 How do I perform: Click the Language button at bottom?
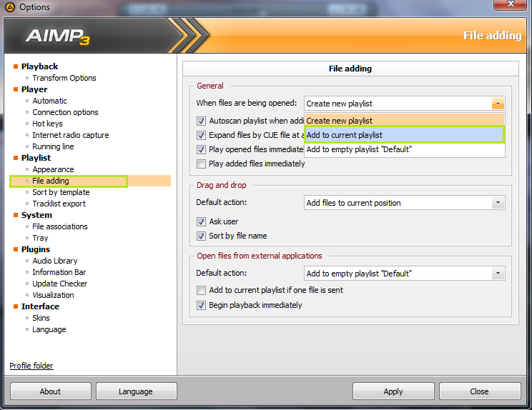click(x=136, y=391)
